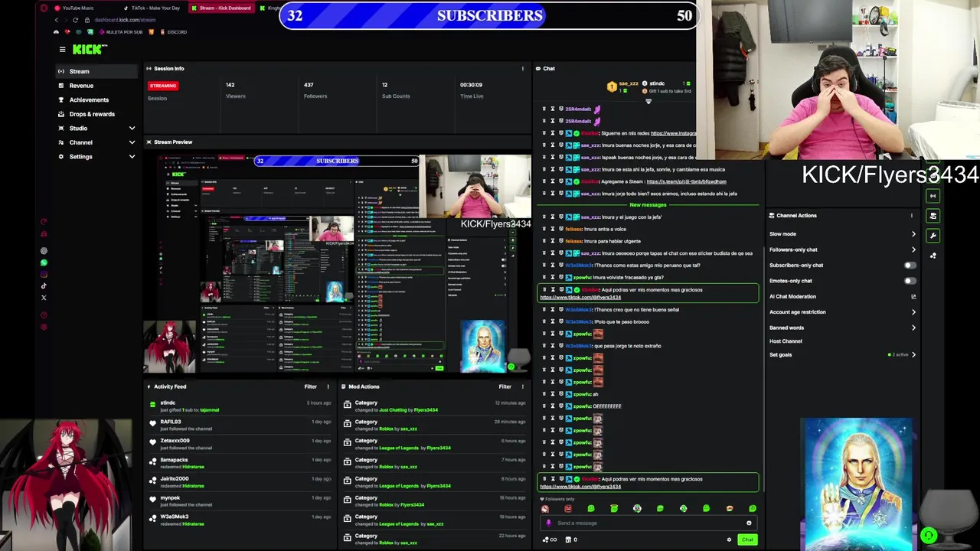This screenshot has height=551, width=980.
Task: Open the emoji picker in message box
Action: [x=749, y=523]
